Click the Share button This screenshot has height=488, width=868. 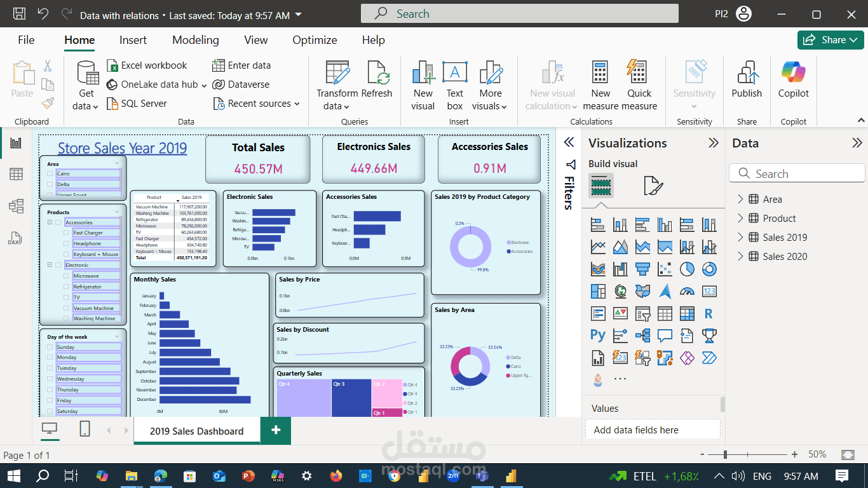831,40
